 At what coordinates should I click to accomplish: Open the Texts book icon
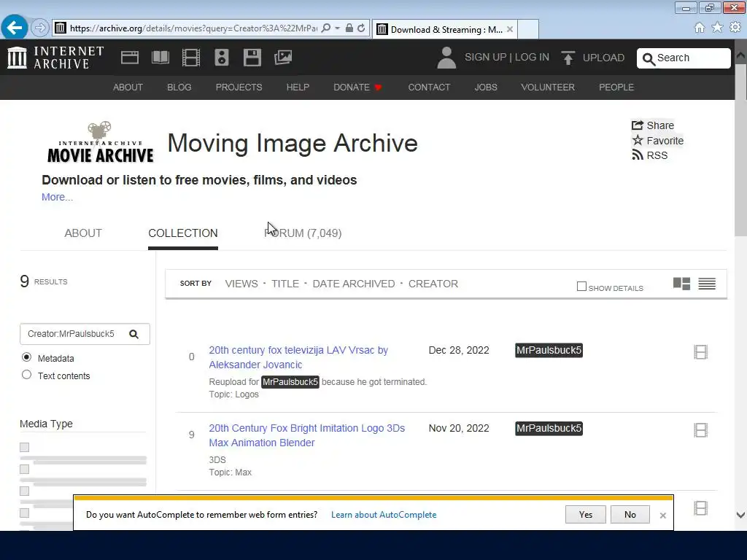(160, 58)
